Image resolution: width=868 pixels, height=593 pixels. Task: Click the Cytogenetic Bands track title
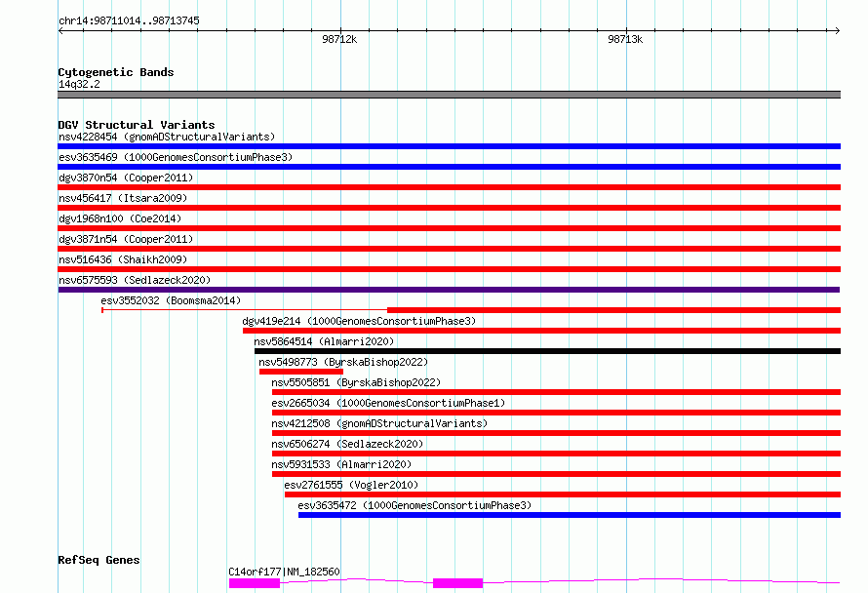[116, 72]
